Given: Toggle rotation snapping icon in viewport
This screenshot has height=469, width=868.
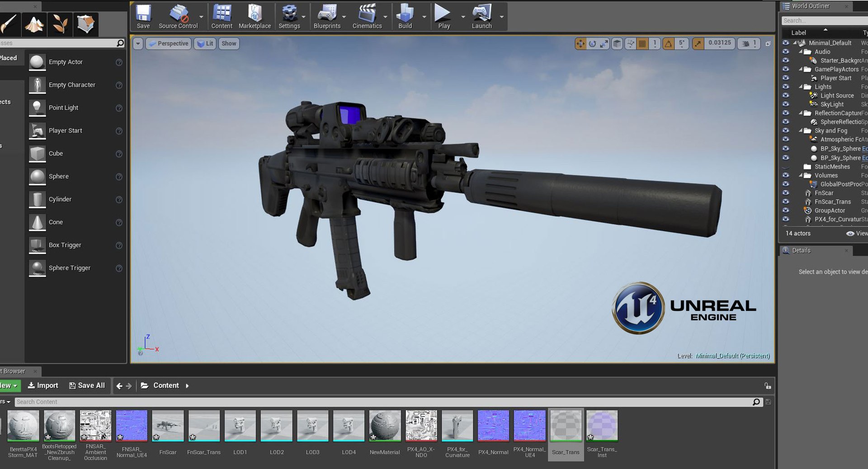Looking at the screenshot, I should click(x=668, y=44).
